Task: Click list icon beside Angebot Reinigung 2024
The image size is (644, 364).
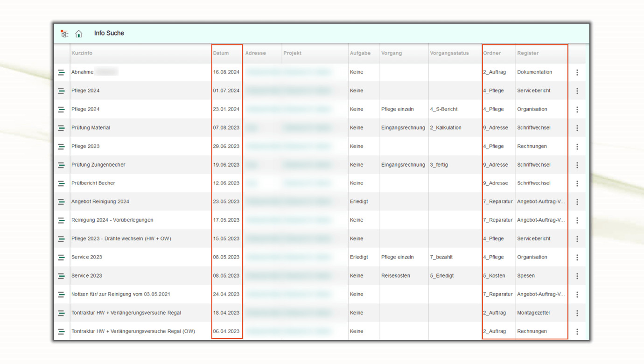Action: point(61,202)
